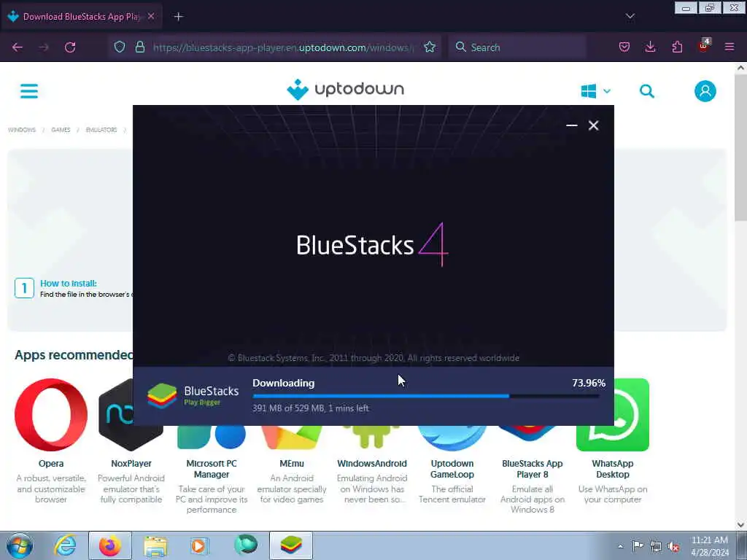Viewport: 747px width, 560px height.
Task: Open Firefox downloads panel
Action: [650, 47]
